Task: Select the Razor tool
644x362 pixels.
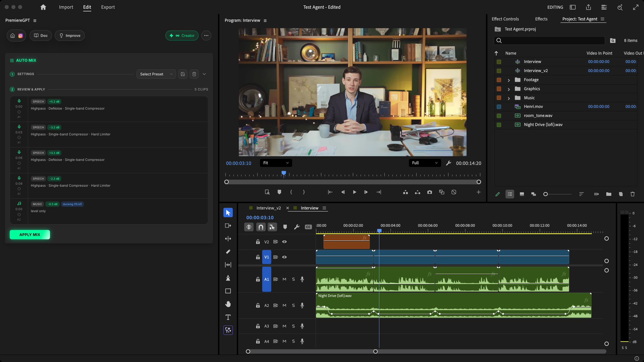Action: click(x=228, y=252)
